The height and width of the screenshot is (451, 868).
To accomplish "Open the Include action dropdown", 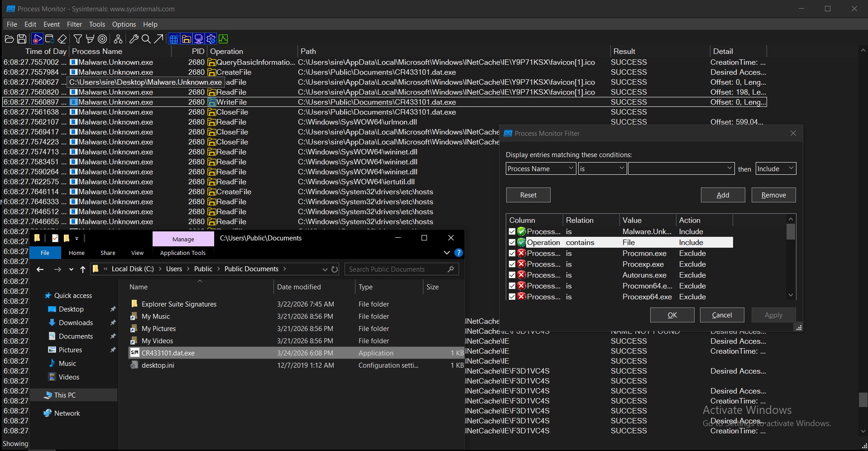I will (776, 168).
